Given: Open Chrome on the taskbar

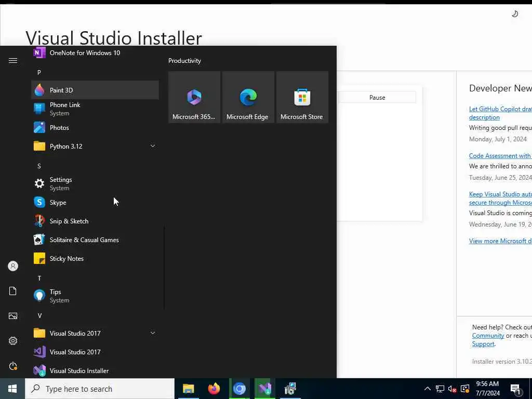Looking at the screenshot, I should pos(239,389).
